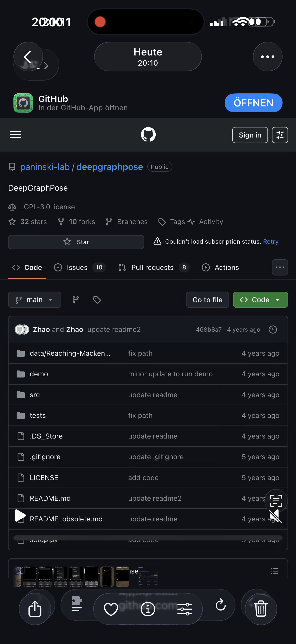296x644 pixels.
Task: Open the deepgraphpose repository link
Action: (110, 167)
